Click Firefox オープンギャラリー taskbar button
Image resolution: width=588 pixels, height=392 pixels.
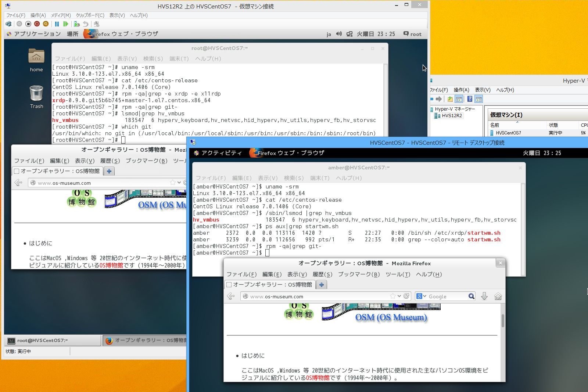[x=145, y=341]
